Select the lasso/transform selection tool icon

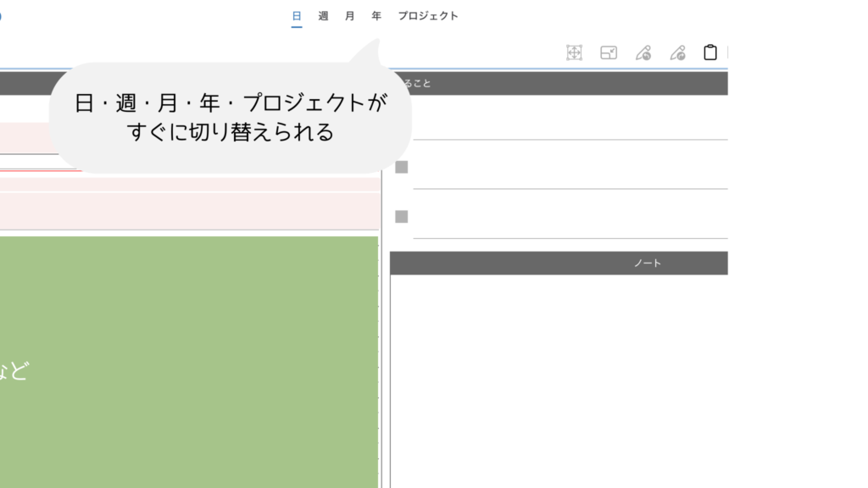(x=575, y=53)
